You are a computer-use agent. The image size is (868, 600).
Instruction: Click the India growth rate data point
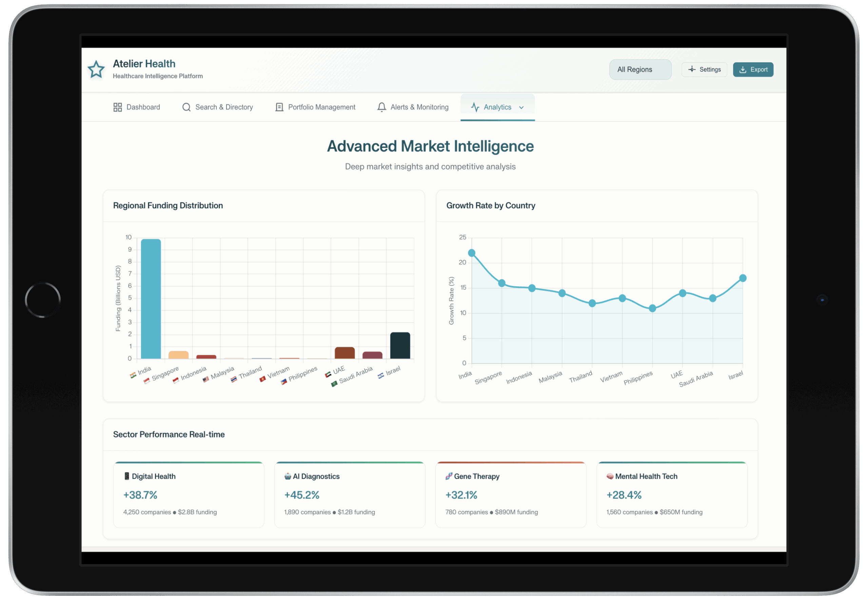click(471, 253)
